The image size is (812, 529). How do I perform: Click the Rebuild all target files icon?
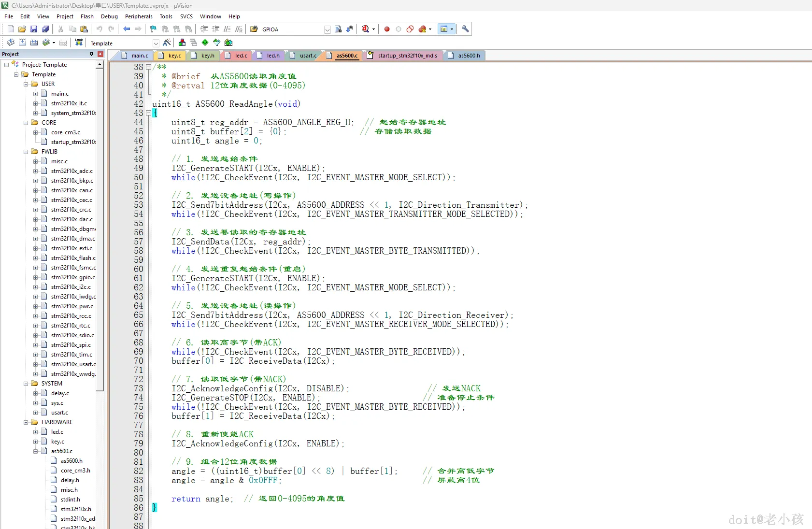34,43
